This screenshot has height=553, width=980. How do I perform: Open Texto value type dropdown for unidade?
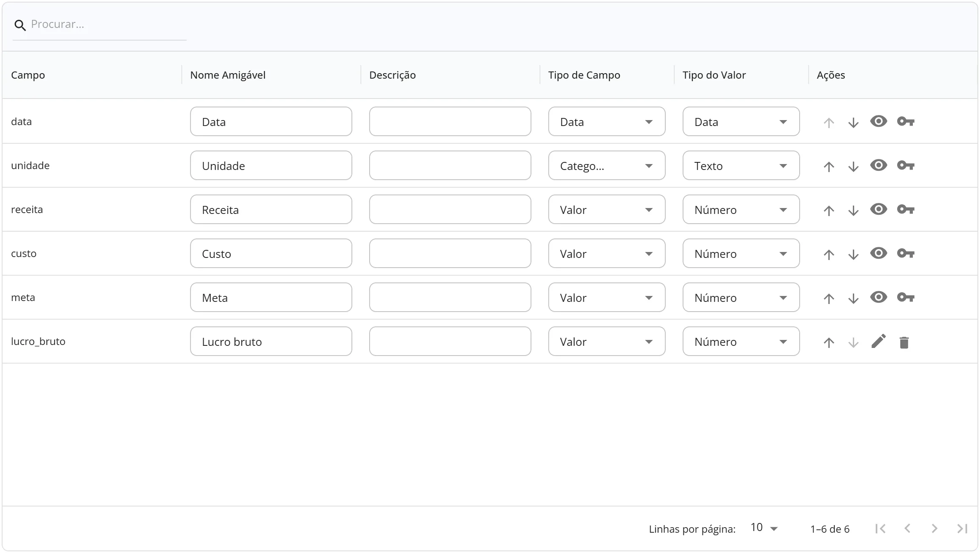741,165
